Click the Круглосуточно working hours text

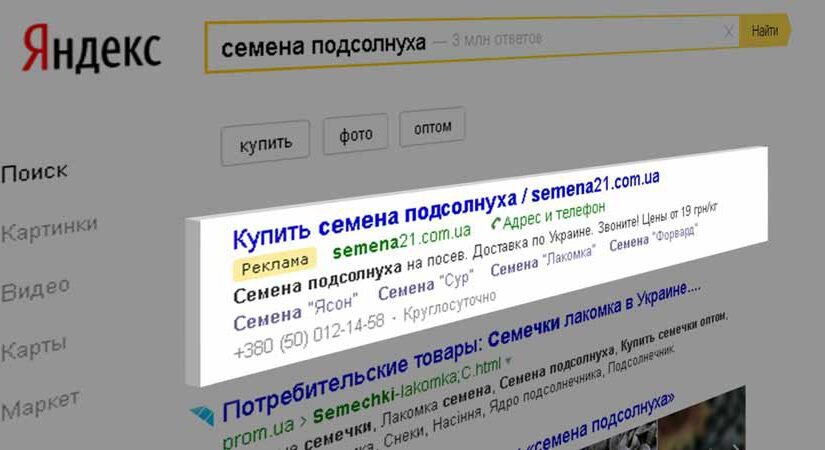pyautogui.click(x=450, y=306)
